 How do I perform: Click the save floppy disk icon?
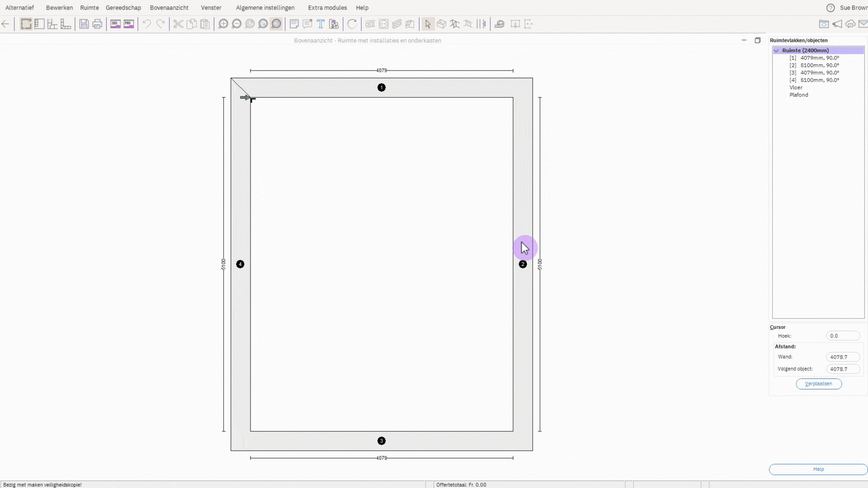point(84,24)
